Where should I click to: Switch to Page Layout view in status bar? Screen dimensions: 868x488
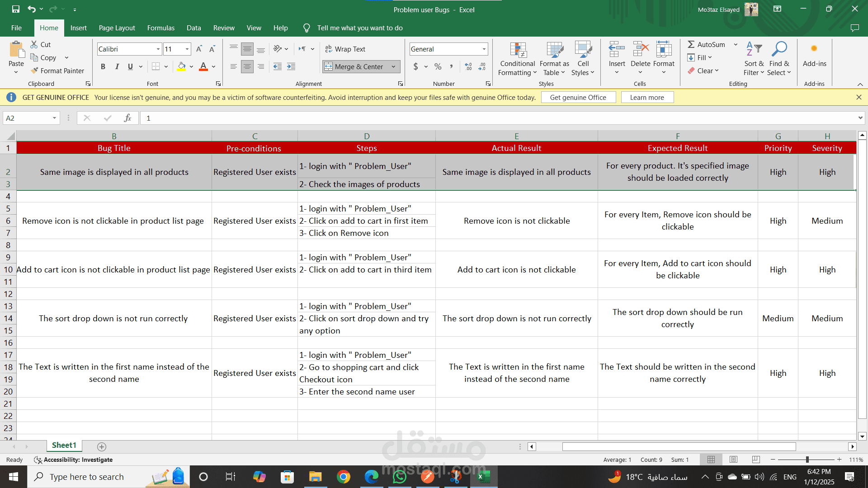pyautogui.click(x=733, y=460)
